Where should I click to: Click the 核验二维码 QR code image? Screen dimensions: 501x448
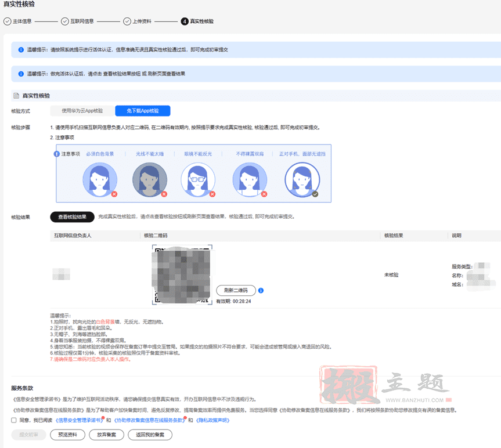(182, 275)
